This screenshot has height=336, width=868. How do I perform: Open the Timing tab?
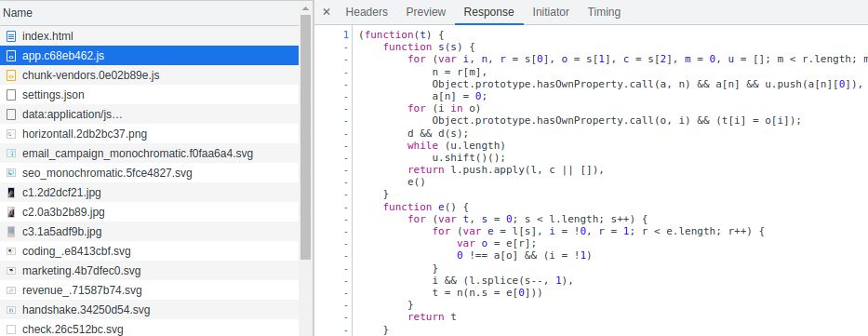pos(604,12)
